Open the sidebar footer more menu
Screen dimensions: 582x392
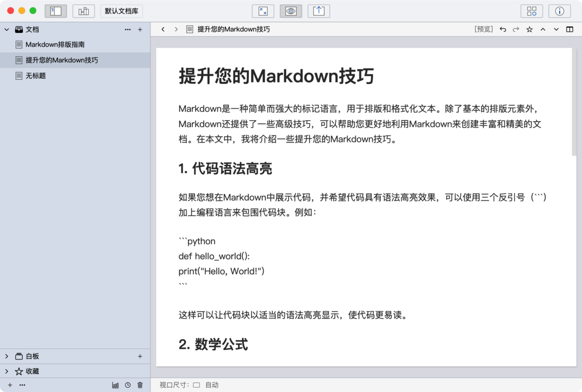coord(22,385)
